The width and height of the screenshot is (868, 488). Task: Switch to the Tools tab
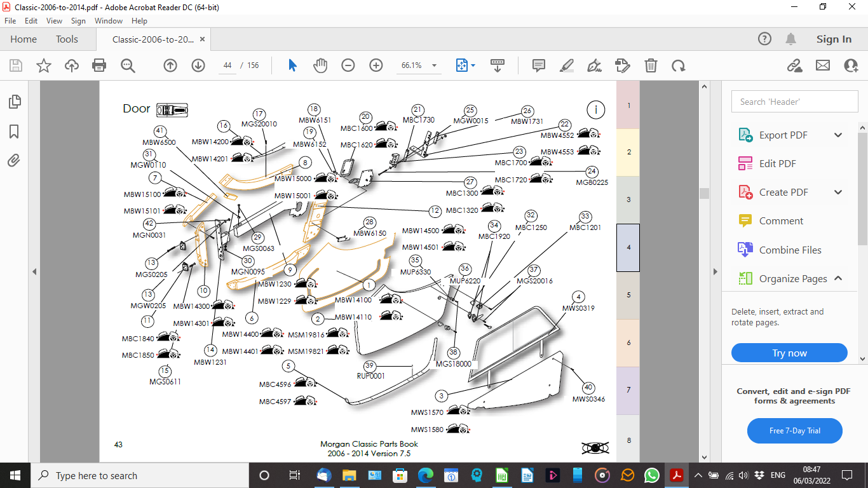(x=67, y=39)
